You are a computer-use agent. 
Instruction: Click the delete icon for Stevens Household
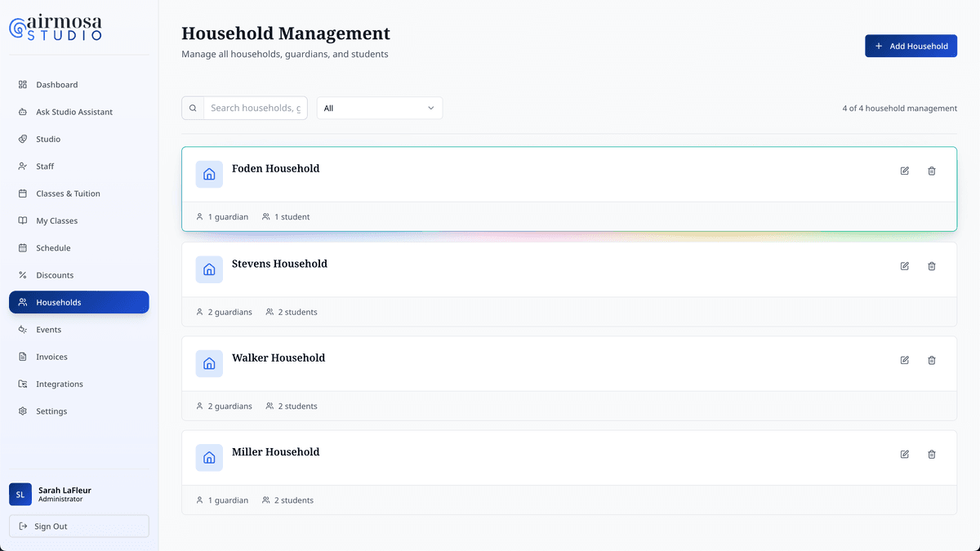[932, 266]
